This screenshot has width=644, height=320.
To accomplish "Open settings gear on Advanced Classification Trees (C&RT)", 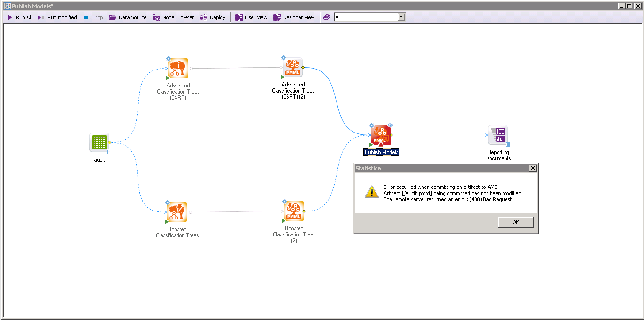I will [x=169, y=59].
